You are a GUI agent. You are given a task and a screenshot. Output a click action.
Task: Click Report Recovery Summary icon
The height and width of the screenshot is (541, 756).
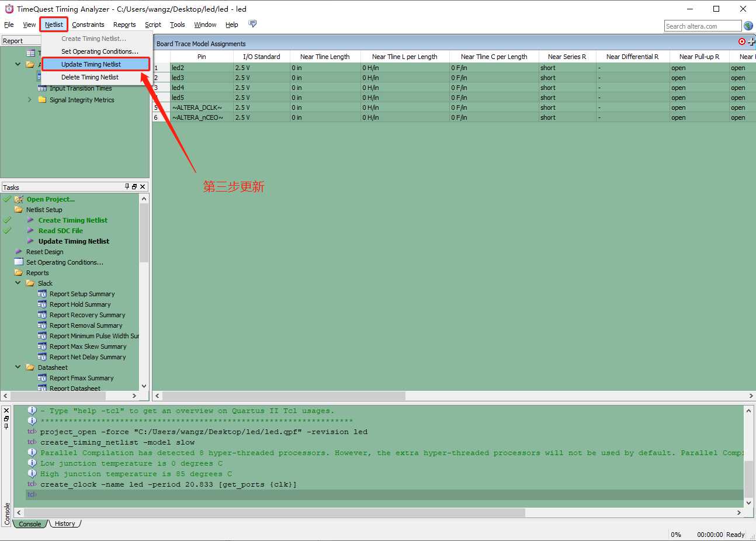point(42,315)
